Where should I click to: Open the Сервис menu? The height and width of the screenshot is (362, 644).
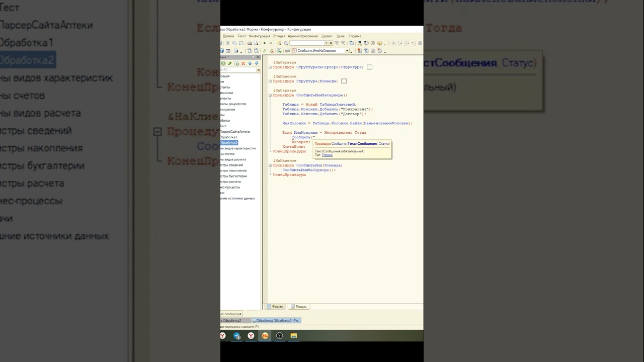327,36
